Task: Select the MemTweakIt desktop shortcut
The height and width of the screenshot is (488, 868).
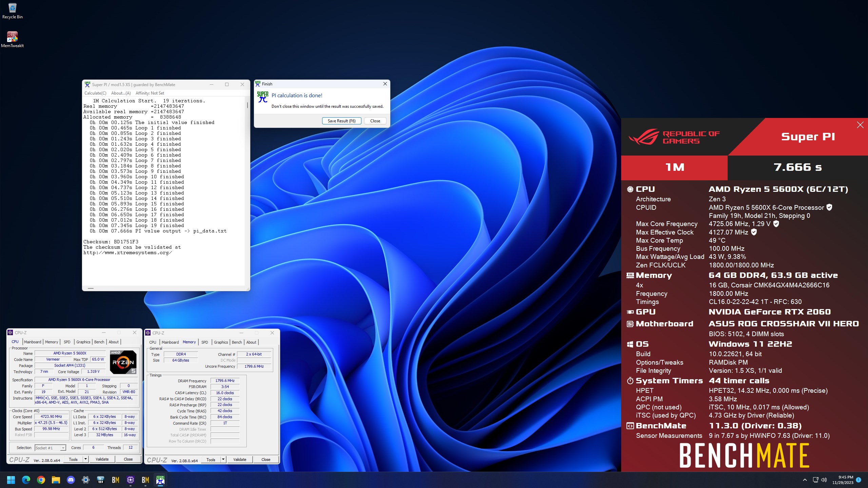Action: [12, 39]
